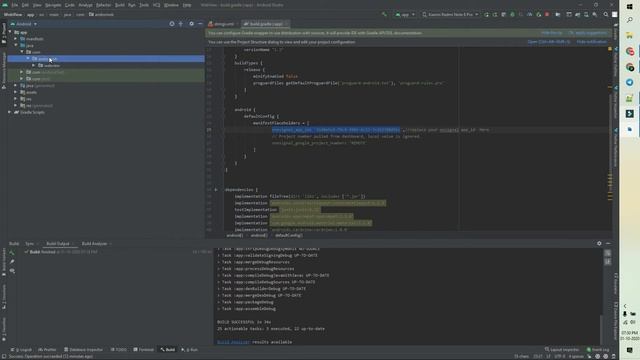Collapse the java folder
Screen dimensions: 640x360
16,45
